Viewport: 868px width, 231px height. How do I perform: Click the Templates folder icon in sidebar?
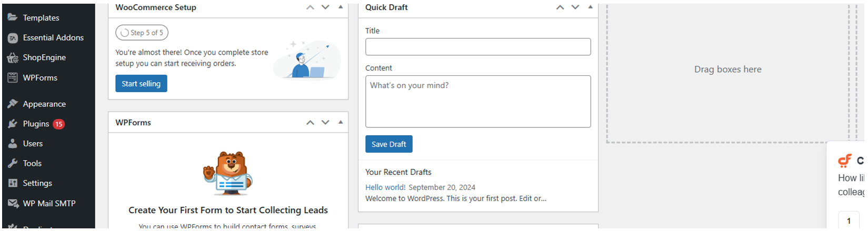pyautogui.click(x=13, y=17)
